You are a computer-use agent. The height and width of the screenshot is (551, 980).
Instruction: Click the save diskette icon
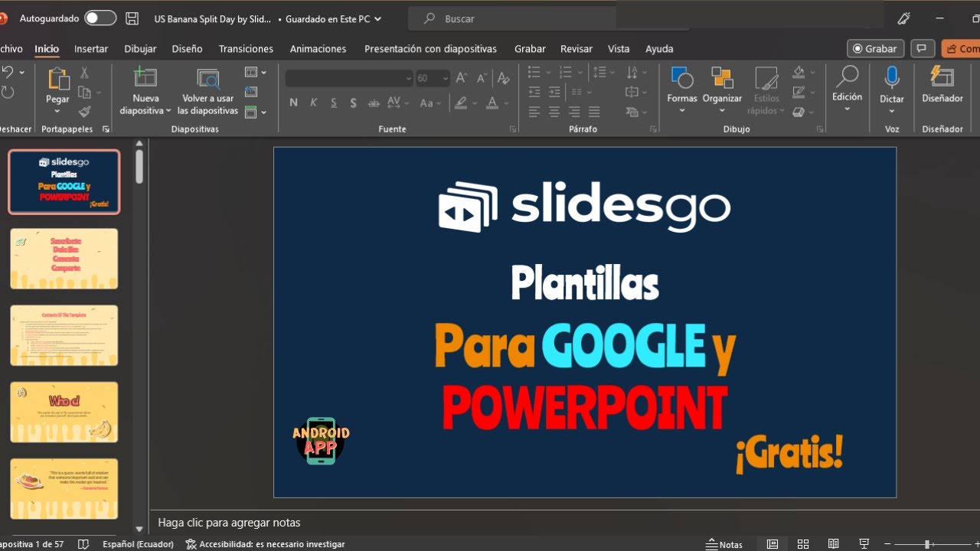click(x=132, y=18)
